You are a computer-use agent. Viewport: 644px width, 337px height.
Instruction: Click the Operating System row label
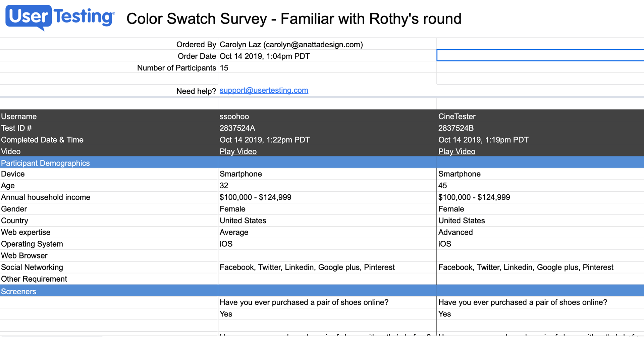(x=32, y=244)
